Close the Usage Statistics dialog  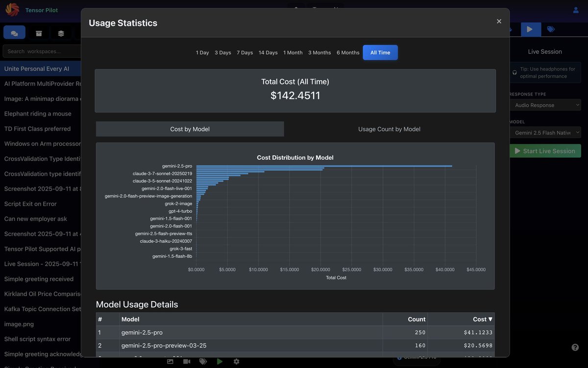[x=499, y=21]
